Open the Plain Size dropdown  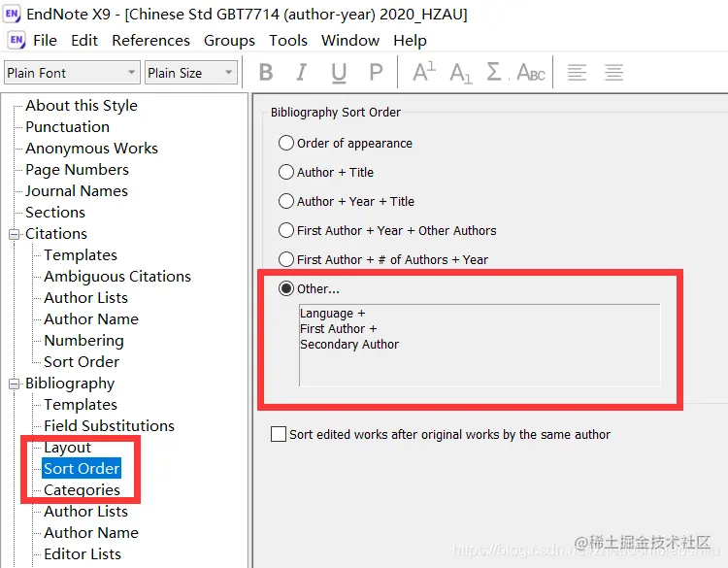(x=191, y=73)
